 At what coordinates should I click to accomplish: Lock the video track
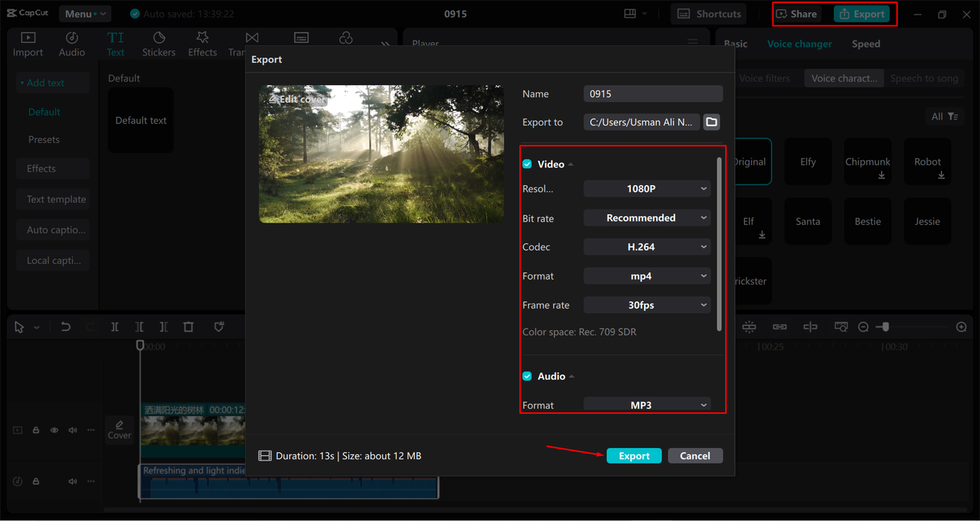coord(36,430)
